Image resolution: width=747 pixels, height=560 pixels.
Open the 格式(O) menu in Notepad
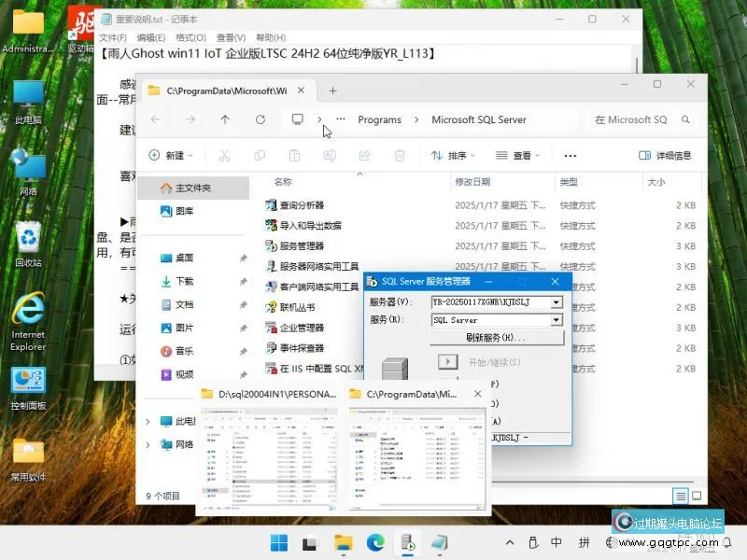[x=190, y=37]
